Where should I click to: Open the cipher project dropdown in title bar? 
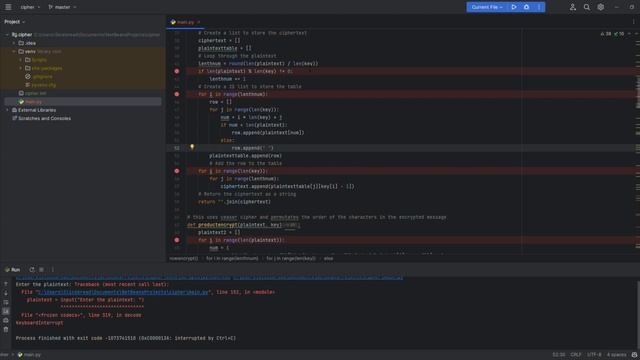(x=30, y=7)
